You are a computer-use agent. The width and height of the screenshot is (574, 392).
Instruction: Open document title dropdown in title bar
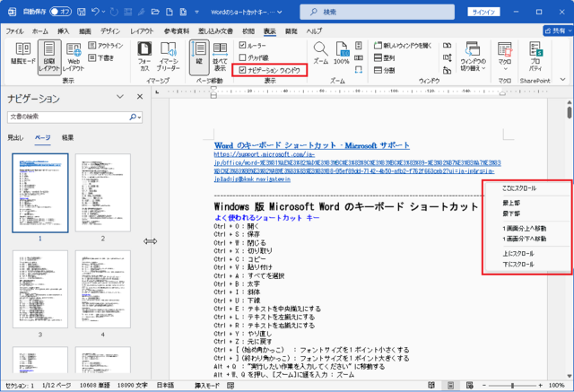pyautogui.click(x=280, y=12)
